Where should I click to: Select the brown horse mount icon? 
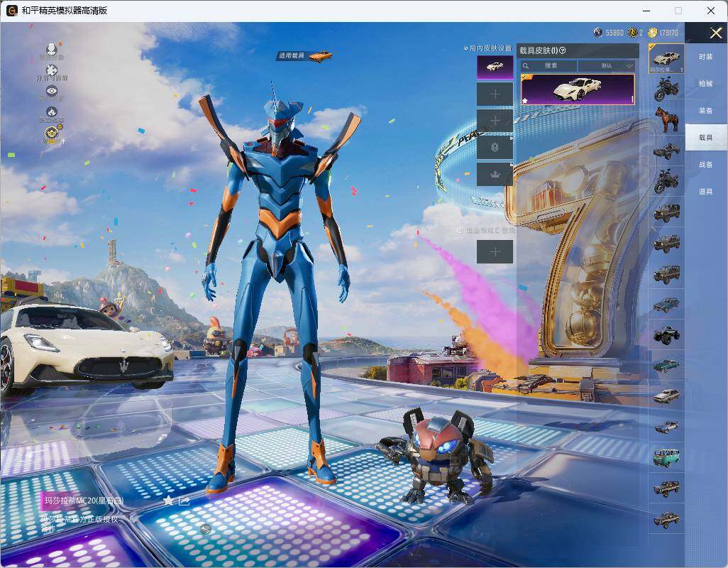point(666,119)
